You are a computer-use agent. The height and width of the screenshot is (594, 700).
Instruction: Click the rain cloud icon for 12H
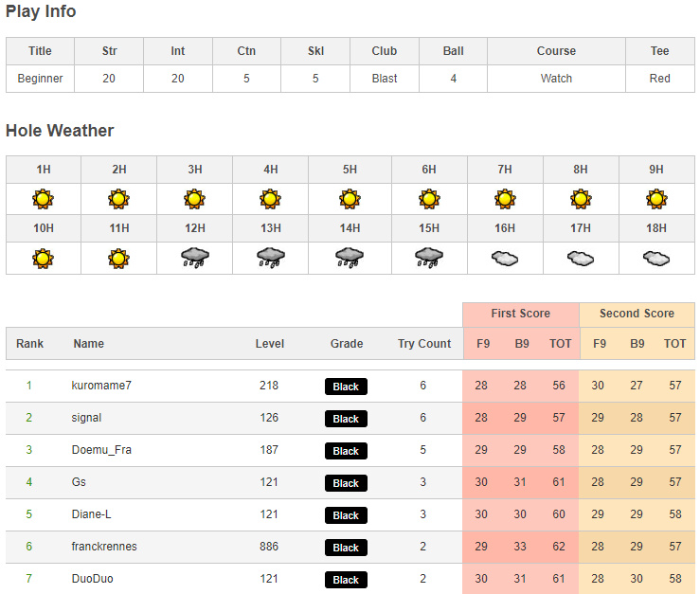coord(194,258)
